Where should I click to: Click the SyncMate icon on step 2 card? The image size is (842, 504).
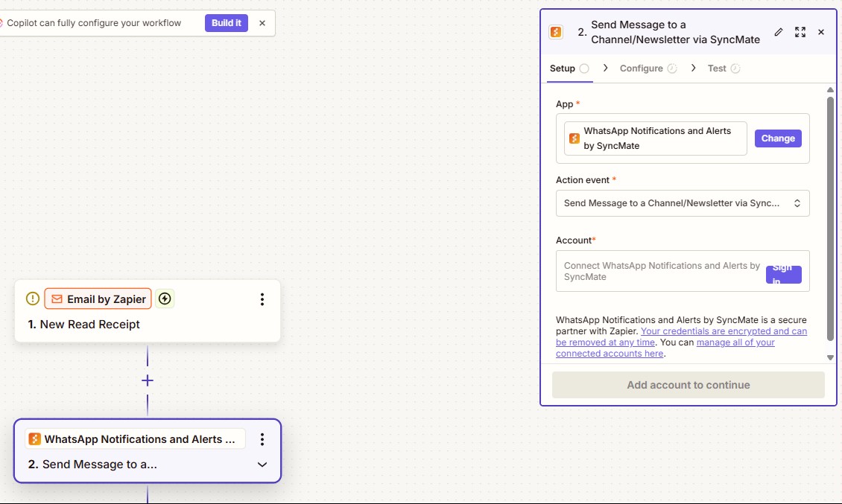[34, 439]
